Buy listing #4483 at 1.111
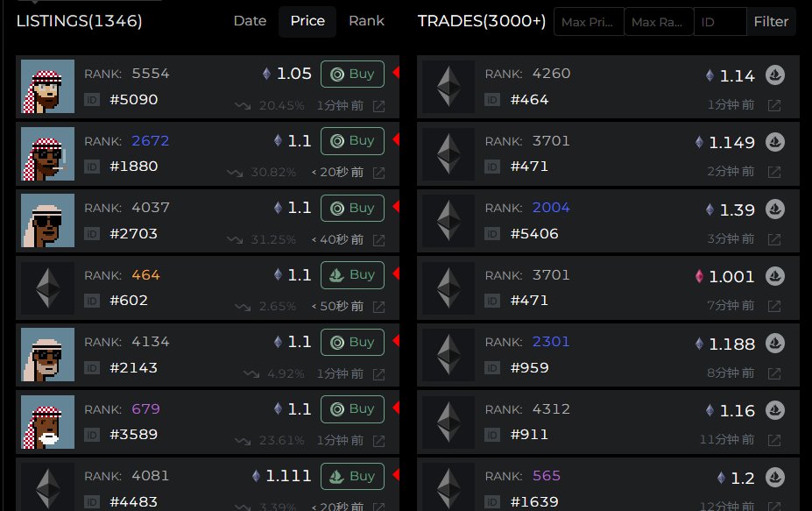This screenshot has width=812, height=511. (353, 476)
